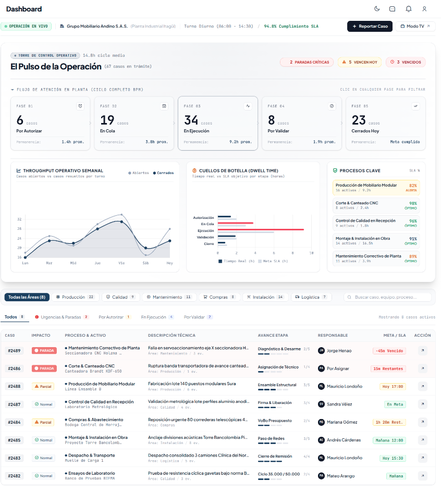Open case #2482 arrow action icon
Image resolution: width=441 pixels, height=504 pixels.
coord(423,476)
